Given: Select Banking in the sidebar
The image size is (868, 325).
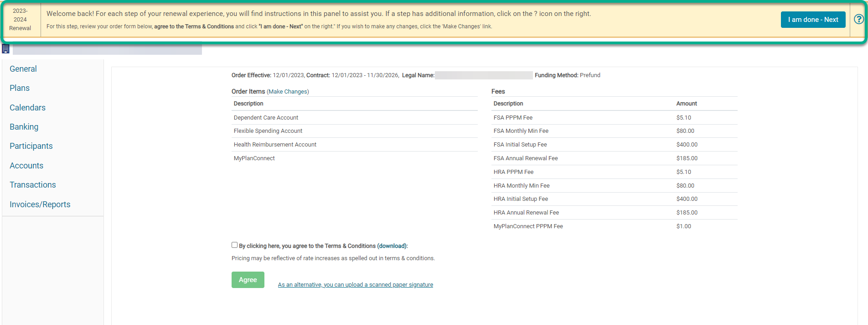Looking at the screenshot, I should [24, 127].
